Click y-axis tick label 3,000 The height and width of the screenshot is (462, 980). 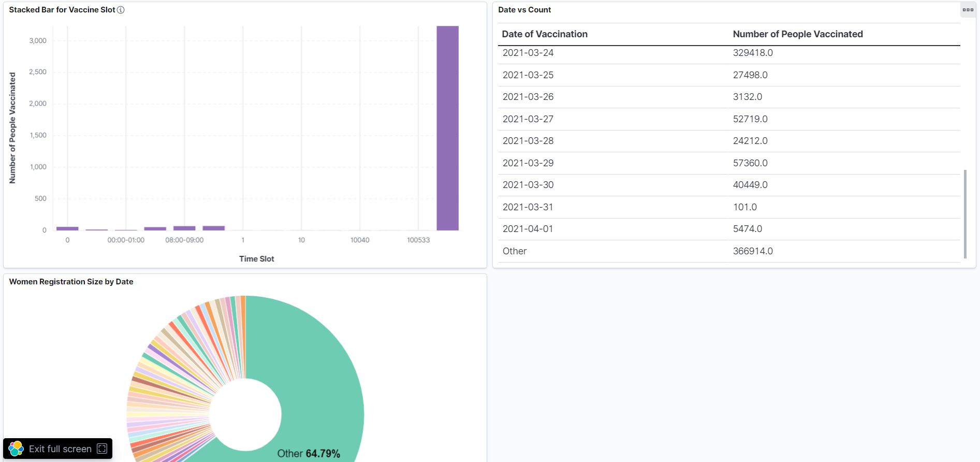tap(38, 41)
